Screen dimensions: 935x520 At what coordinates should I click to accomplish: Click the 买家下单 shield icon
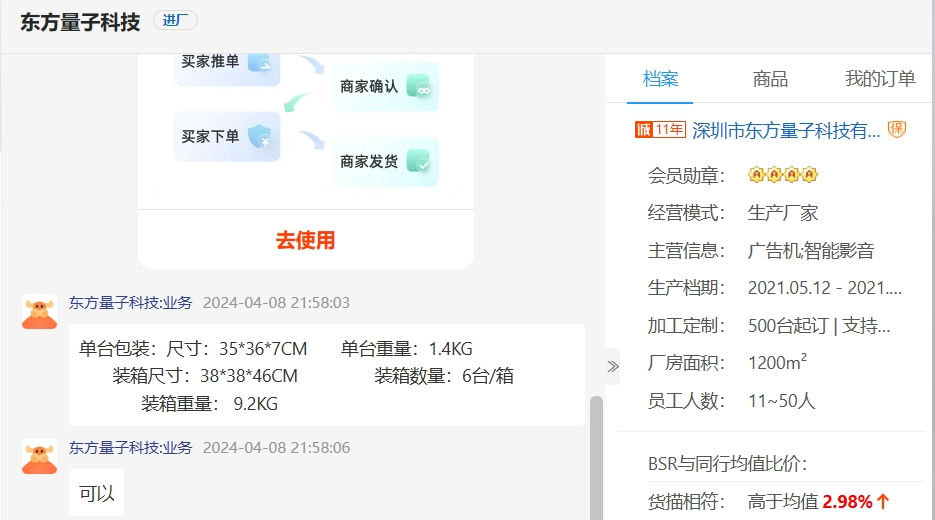260,137
